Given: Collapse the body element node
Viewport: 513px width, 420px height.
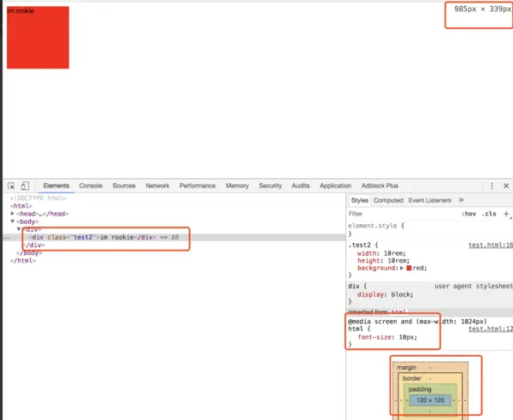Looking at the screenshot, I should (x=13, y=222).
